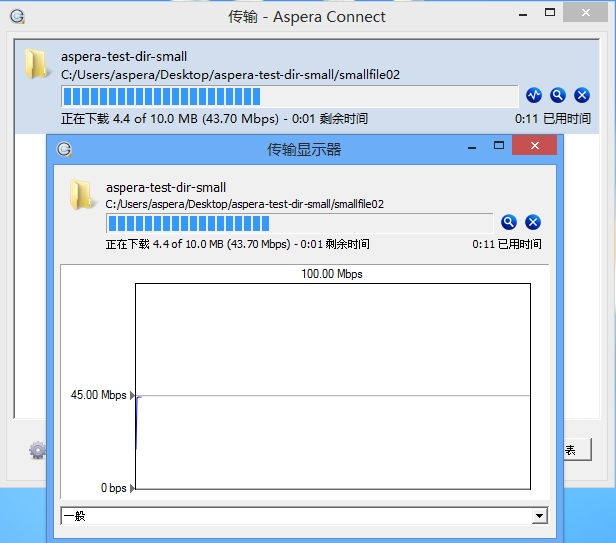Image resolution: width=616 pixels, height=543 pixels.
Task: Open preferences with the gear icon
Action: pos(37,450)
